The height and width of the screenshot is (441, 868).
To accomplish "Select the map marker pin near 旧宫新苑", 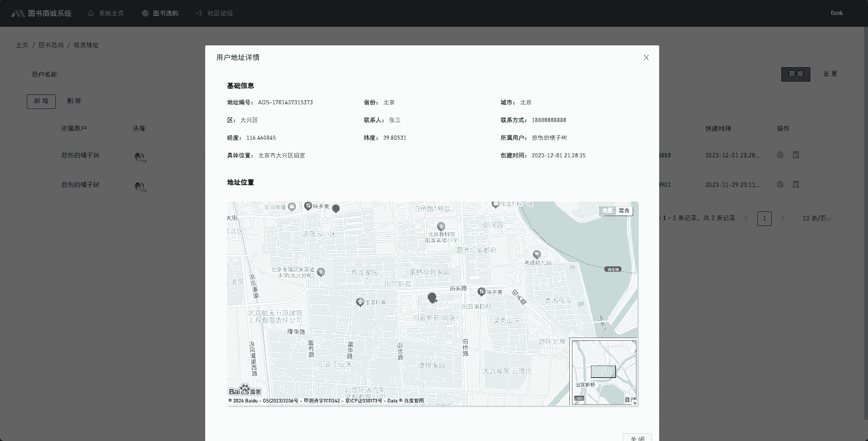I will (432, 297).
